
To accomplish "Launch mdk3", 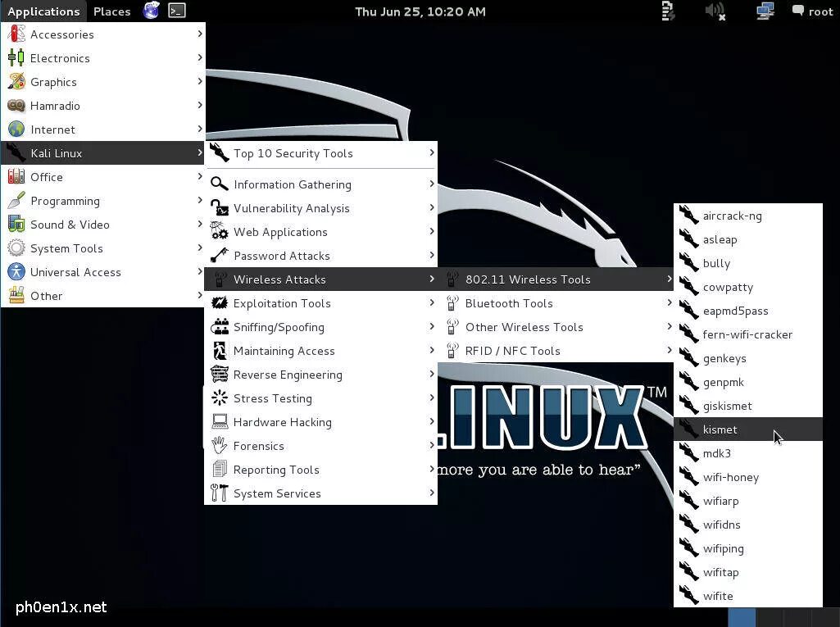I will [x=748, y=453].
